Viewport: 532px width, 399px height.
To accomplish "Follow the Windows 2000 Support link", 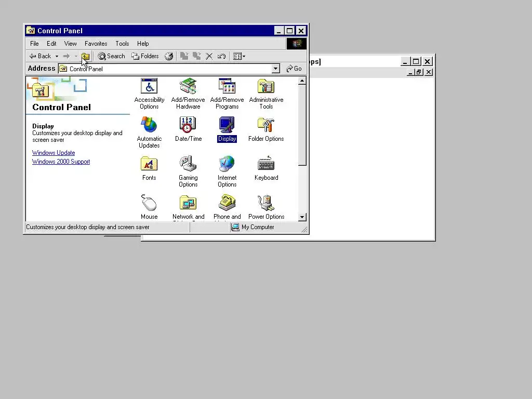I will tap(61, 162).
